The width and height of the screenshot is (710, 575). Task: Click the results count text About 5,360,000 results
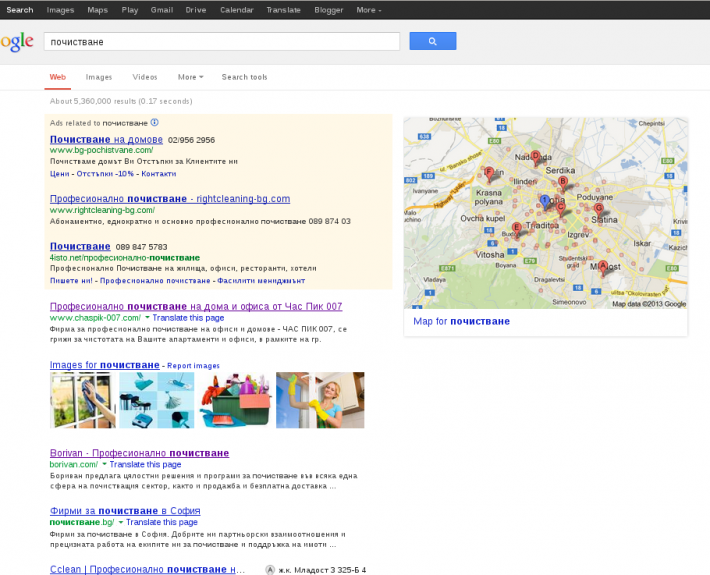(x=121, y=101)
